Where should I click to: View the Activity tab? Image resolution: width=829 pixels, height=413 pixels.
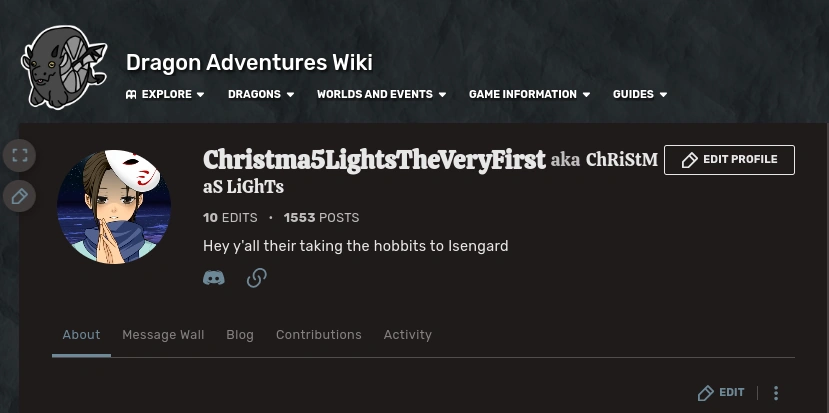[x=408, y=335]
